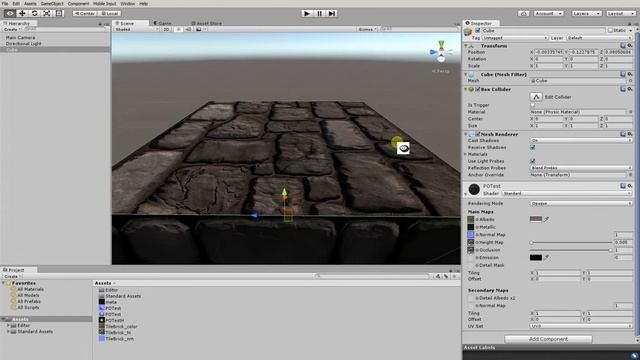Open scene effects image icon
640x360 pixels.
199,29
